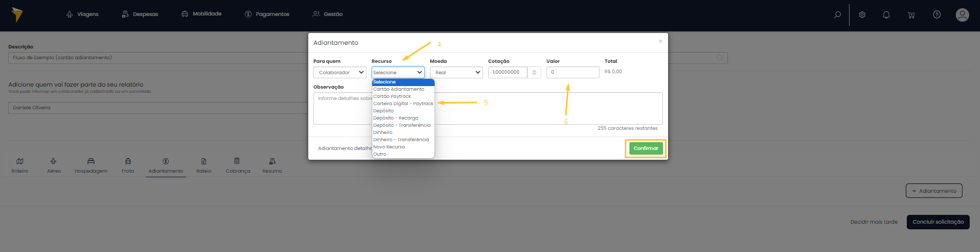Select Cartão Adiantamento from the list
The image size is (980, 252).
click(x=398, y=89)
